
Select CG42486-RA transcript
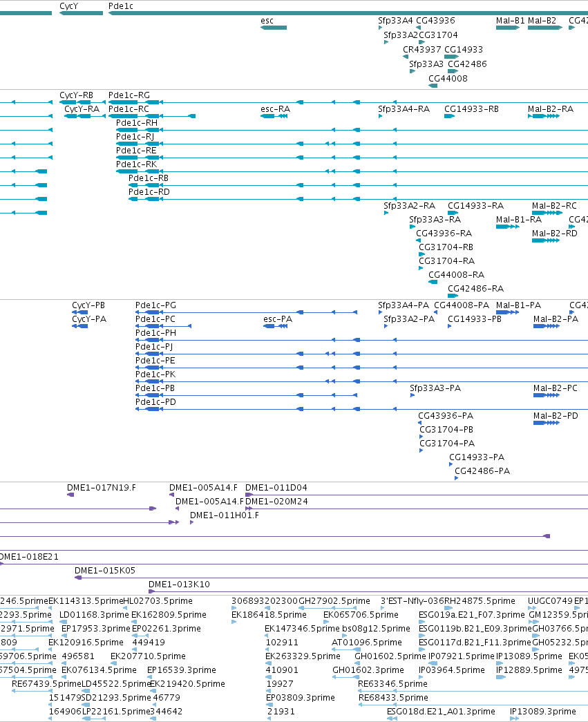pyautogui.click(x=476, y=289)
